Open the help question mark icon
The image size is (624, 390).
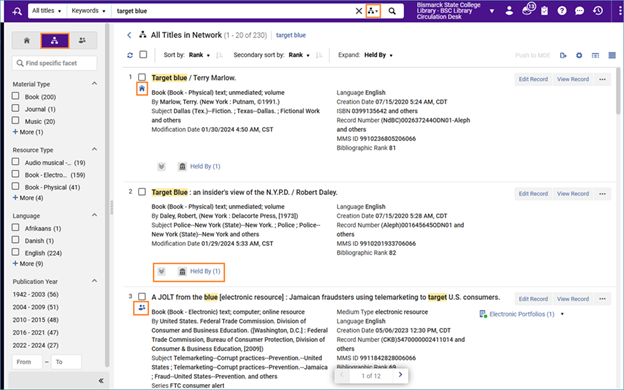click(x=562, y=11)
